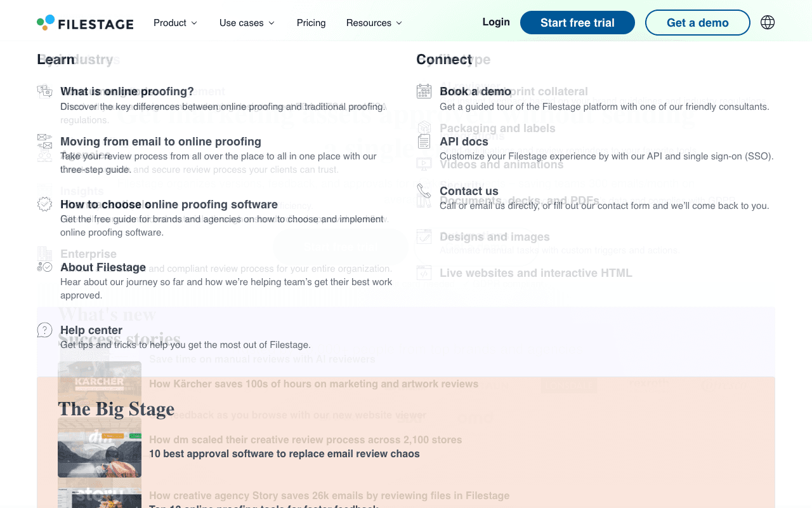Click Start free trial button
Screen dimensions: 812x508
click(x=577, y=23)
